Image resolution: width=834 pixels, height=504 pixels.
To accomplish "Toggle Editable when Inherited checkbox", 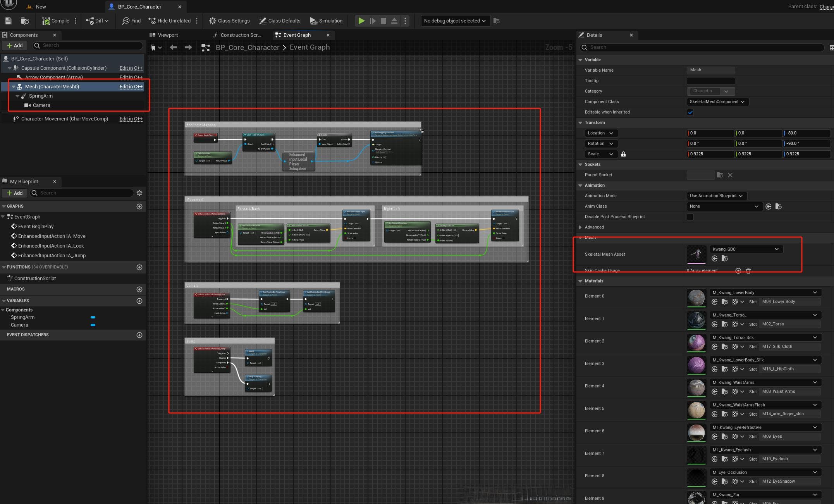I will [x=690, y=112].
